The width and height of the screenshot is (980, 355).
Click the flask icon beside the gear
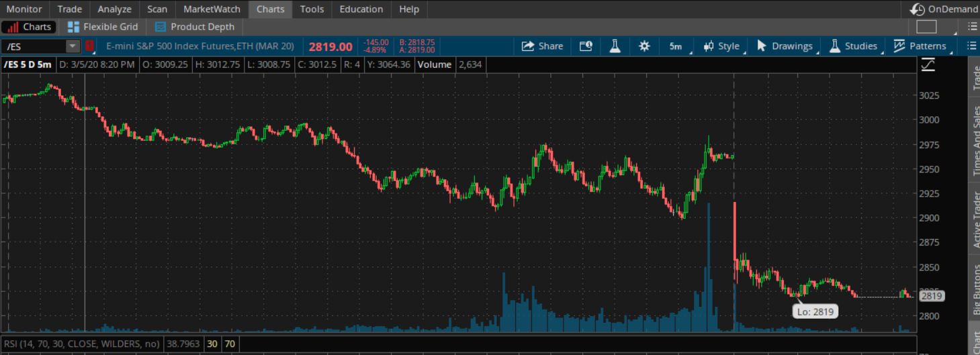(x=615, y=46)
